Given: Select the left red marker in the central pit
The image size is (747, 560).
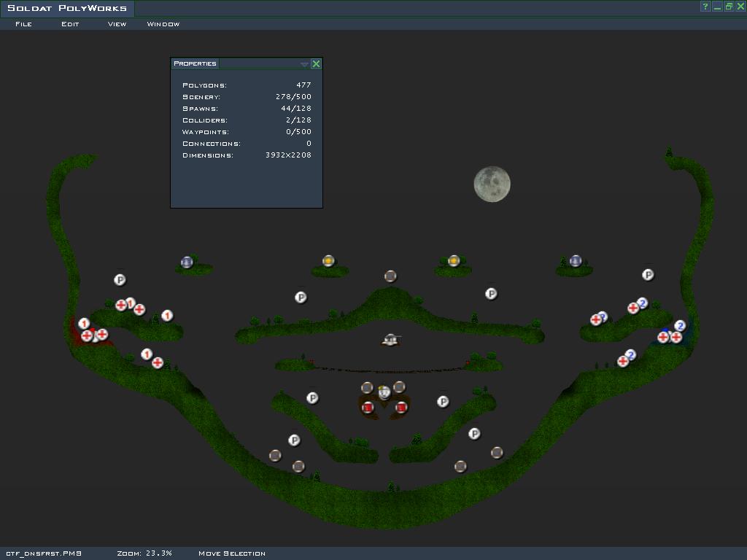Looking at the screenshot, I should tap(368, 407).
